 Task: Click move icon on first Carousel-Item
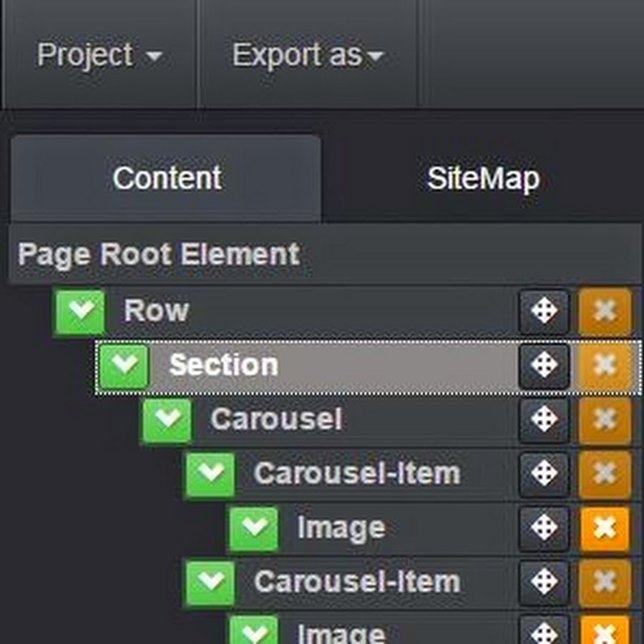[544, 474]
